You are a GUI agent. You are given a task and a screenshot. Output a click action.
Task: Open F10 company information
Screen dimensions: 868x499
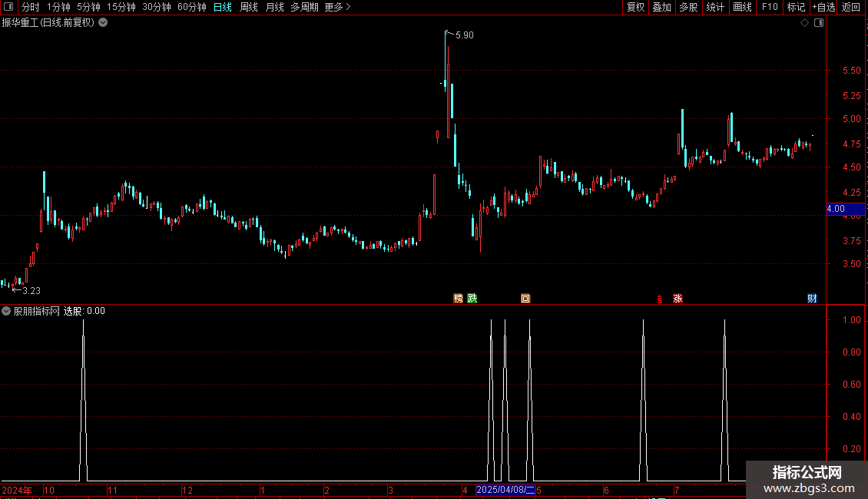point(770,7)
